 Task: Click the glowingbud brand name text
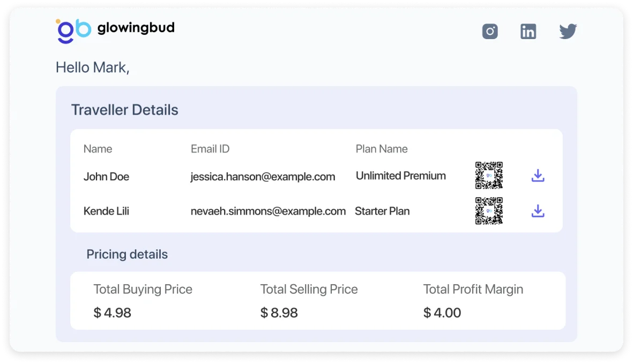click(136, 28)
